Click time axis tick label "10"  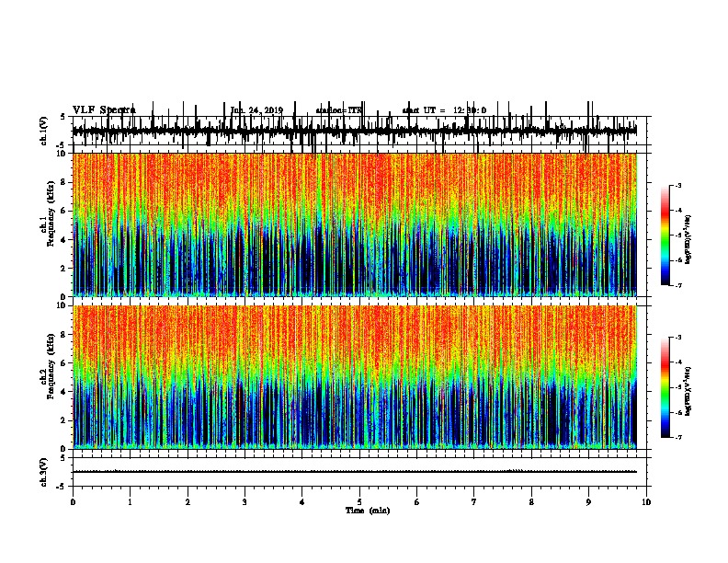tap(646, 502)
